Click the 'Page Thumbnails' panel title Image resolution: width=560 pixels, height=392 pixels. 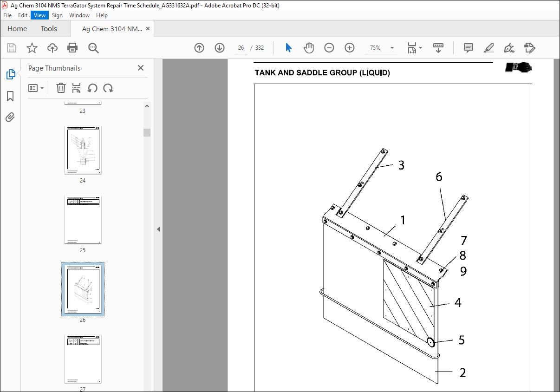54,68
